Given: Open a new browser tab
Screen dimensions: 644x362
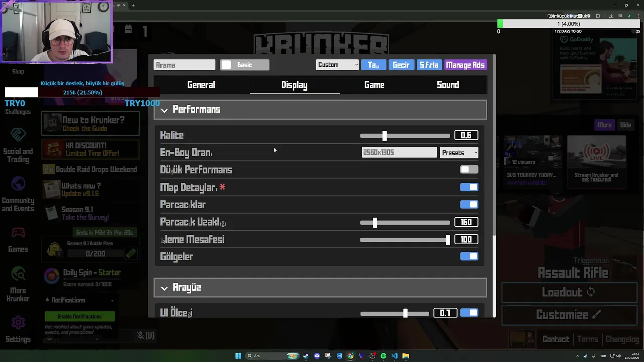Looking at the screenshot, I should [x=133, y=5].
